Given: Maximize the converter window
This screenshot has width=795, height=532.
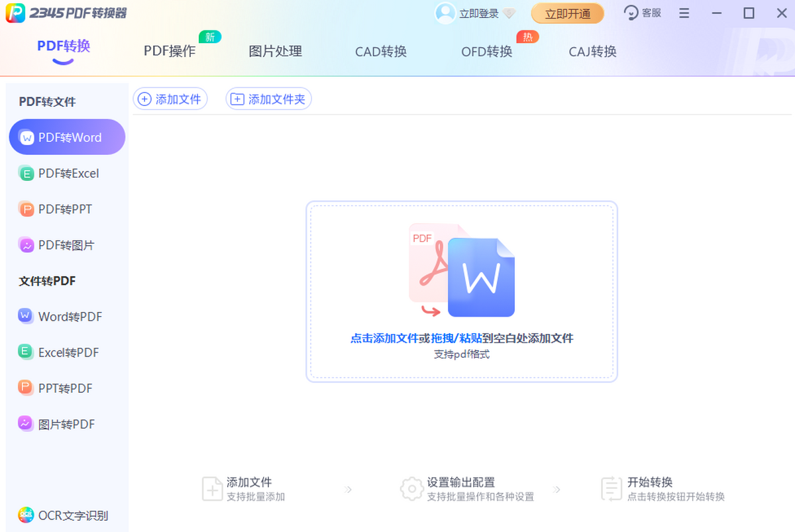Looking at the screenshot, I should point(749,13).
